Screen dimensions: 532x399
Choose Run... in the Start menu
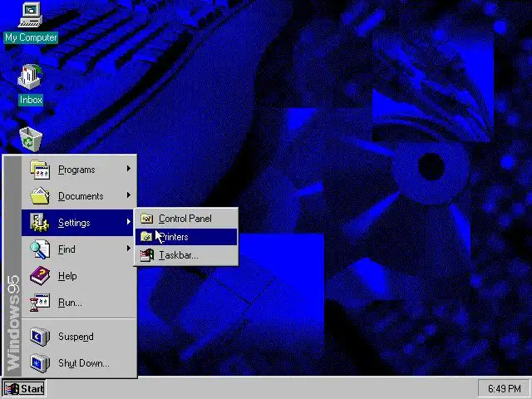(79, 302)
